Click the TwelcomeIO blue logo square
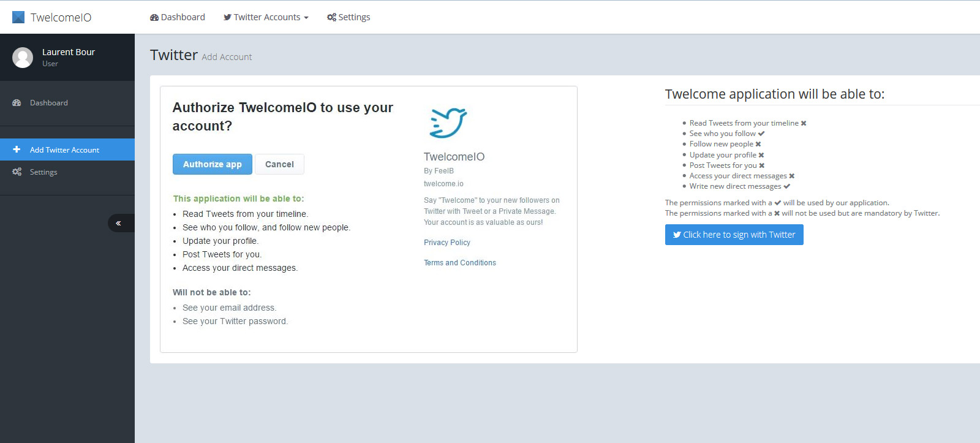 pos(18,17)
